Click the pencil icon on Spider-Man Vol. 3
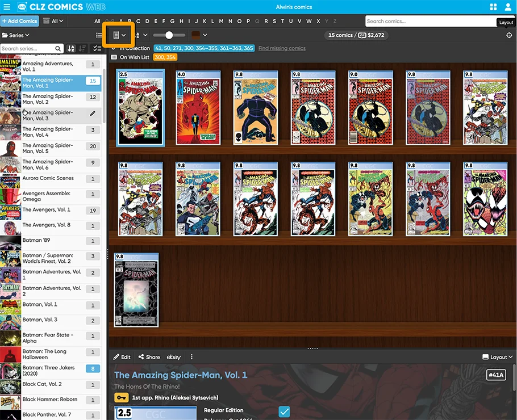This screenshot has height=420, width=517. click(93, 114)
